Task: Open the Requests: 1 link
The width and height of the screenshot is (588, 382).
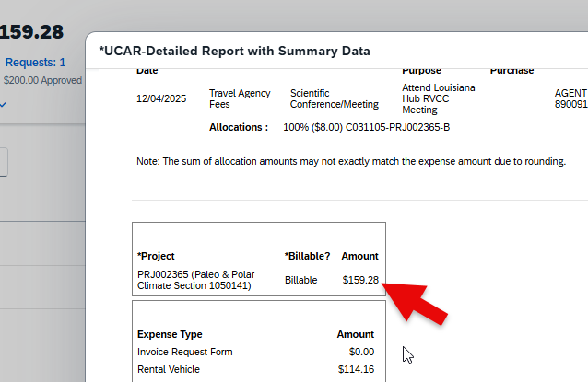Action: [x=36, y=63]
